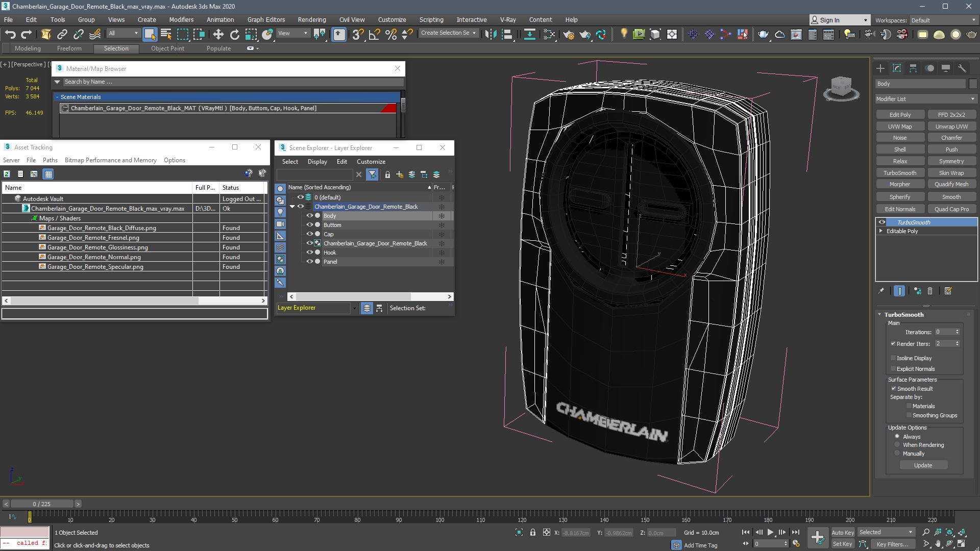Enable Separate by Materials checkbox
The height and width of the screenshot is (551, 980).
click(909, 406)
